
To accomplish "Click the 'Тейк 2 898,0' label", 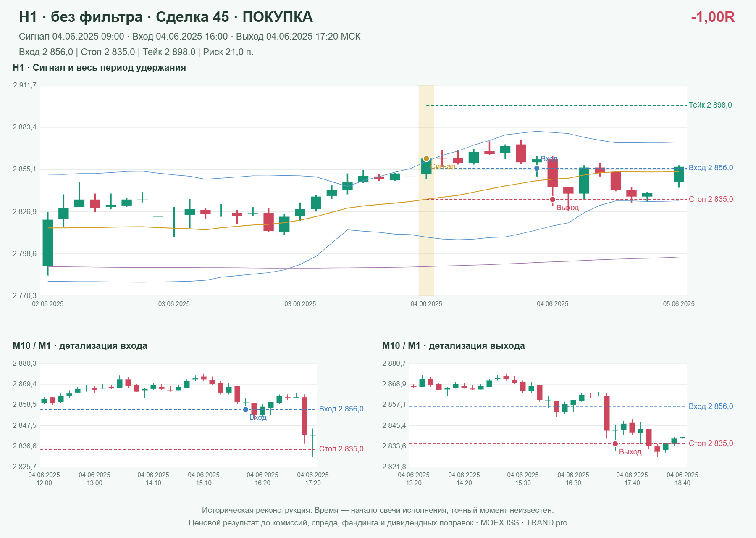I will point(710,105).
